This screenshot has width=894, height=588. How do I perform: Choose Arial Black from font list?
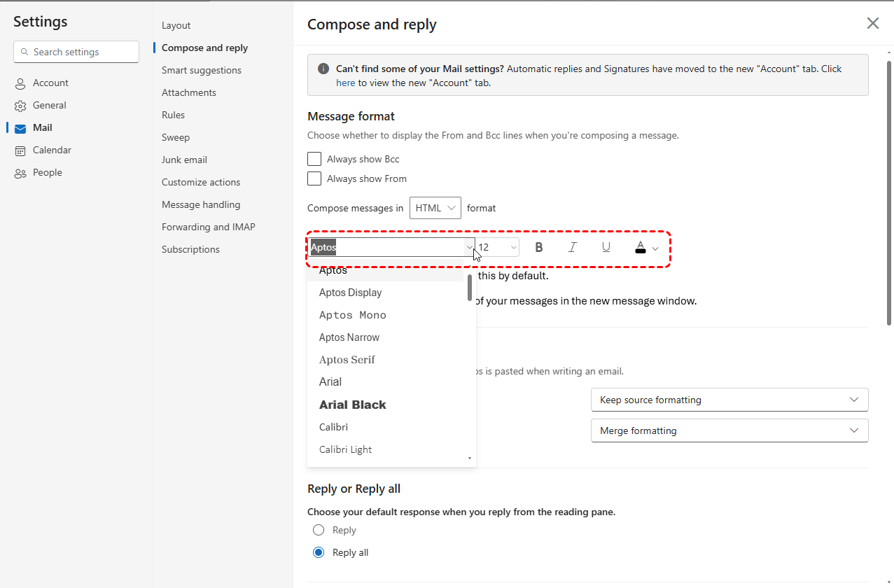click(353, 405)
